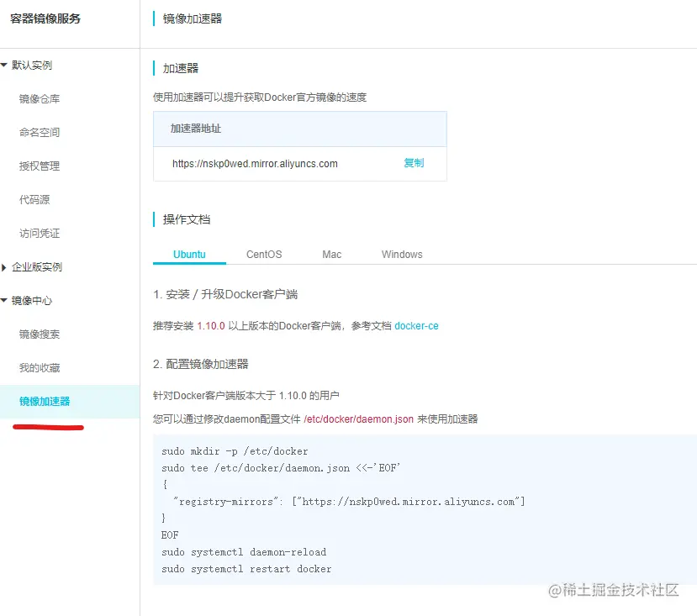The width and height of the screenshot is (697, 616).
Task: Click the 镜像中心 group label
Action: [x=32, y=301]
